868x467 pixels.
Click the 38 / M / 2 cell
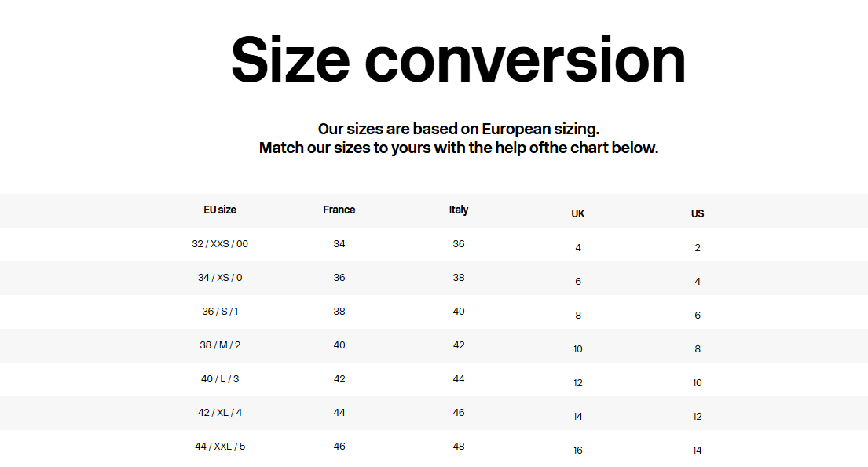pyautogui.click(x=220, y=345)
